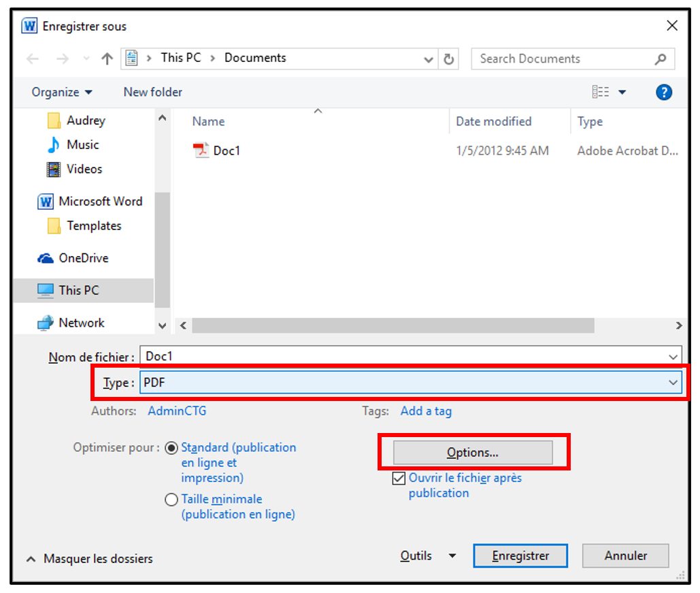Select the Music folder in sidebar
This screenshot has height=593, width=700.
[82, 145]
